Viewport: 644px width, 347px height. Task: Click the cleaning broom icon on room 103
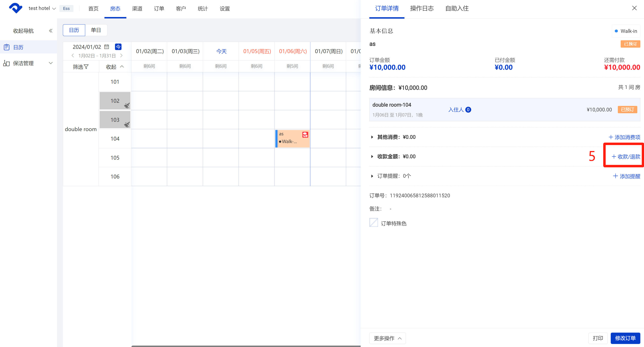coord(127,124)
